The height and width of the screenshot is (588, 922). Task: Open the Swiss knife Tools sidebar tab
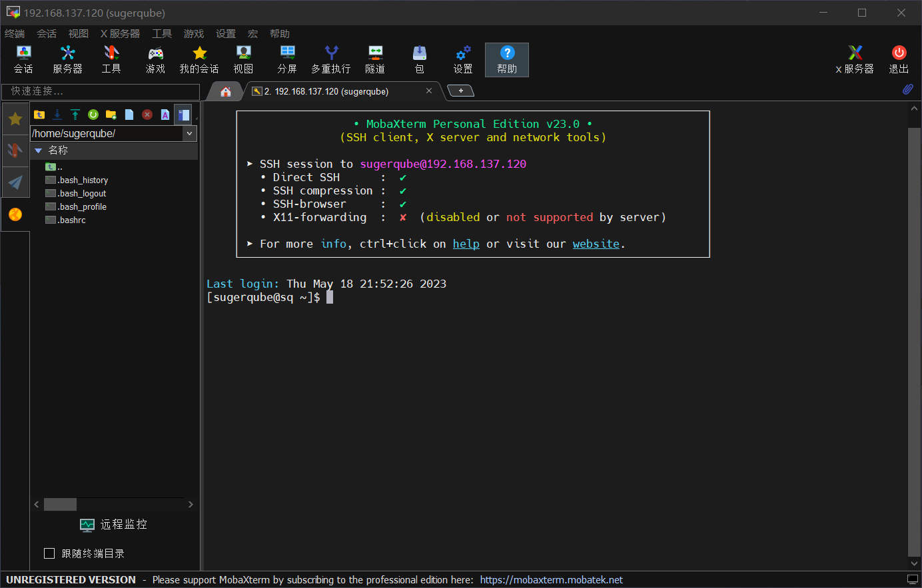pos(15,150)
